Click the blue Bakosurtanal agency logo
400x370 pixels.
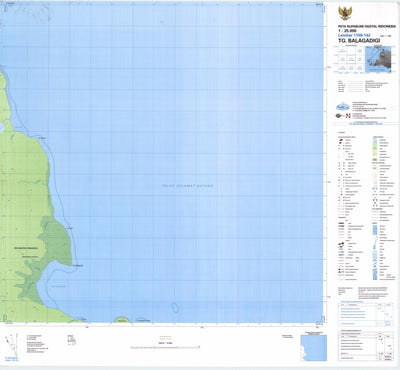click(342, 106)
